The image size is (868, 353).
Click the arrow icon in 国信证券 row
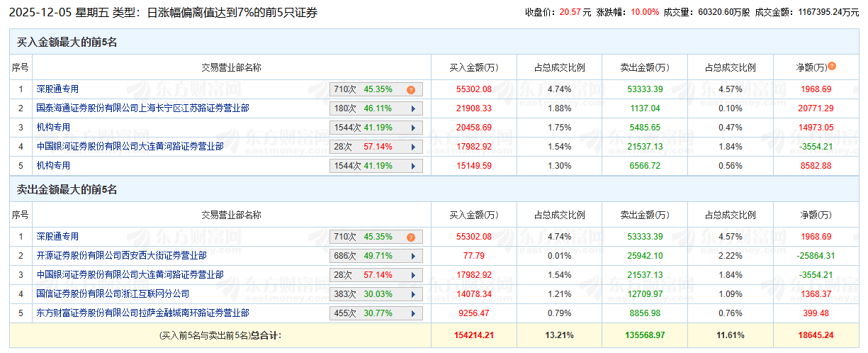[413, 294]
